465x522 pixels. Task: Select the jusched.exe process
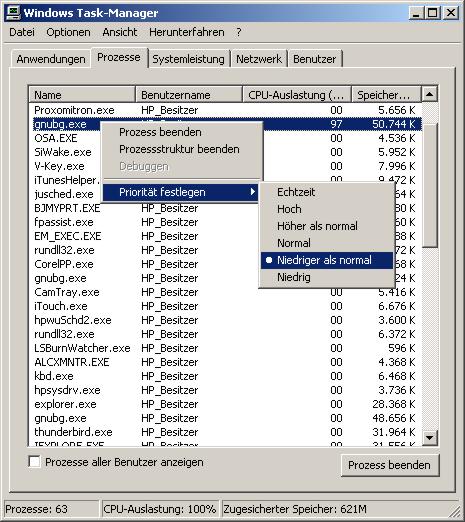(64, 194)
